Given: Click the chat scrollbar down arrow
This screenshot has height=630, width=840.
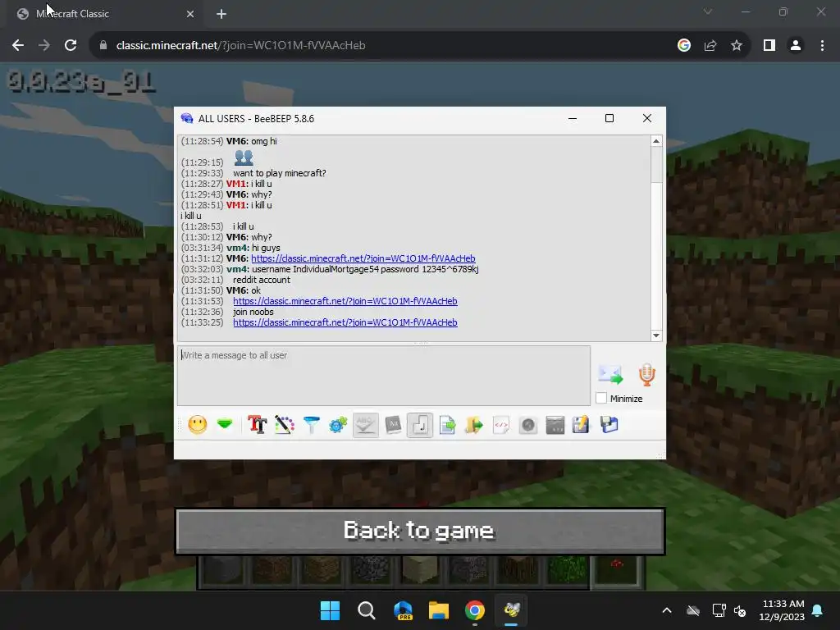Looking at the screenshot, I should click(656, 336).
